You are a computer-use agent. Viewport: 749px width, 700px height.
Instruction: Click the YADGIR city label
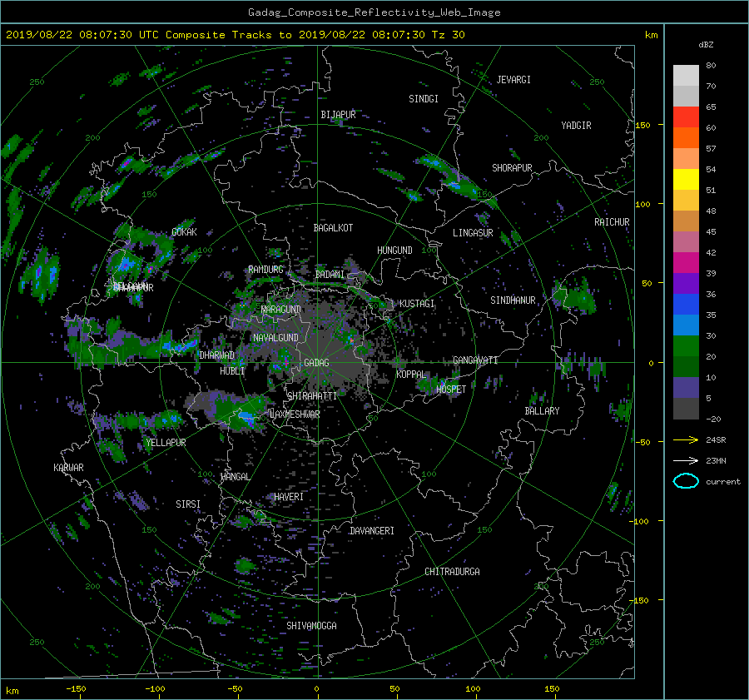(576, 126)
